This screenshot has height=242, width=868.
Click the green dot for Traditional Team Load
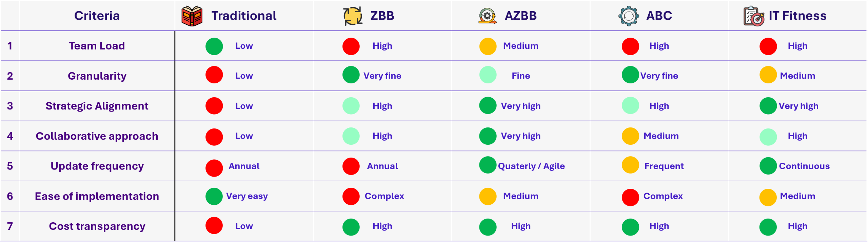pyautogui.click(x=214, y=46)
